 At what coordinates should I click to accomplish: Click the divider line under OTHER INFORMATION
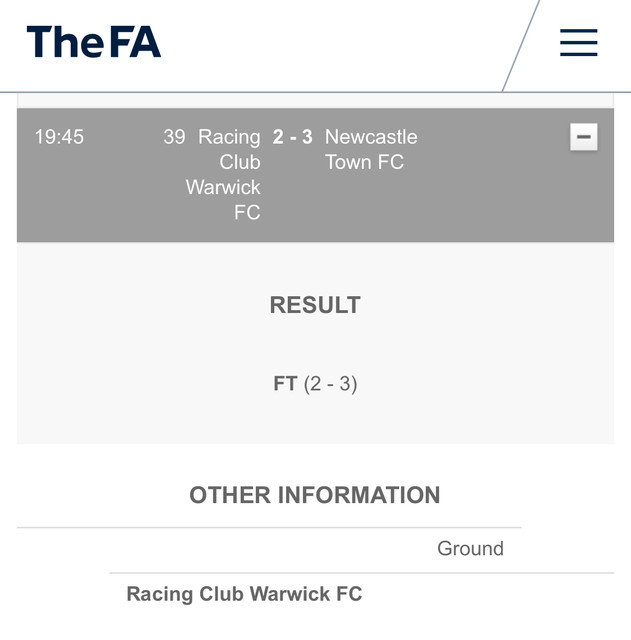tap(268, 527)
